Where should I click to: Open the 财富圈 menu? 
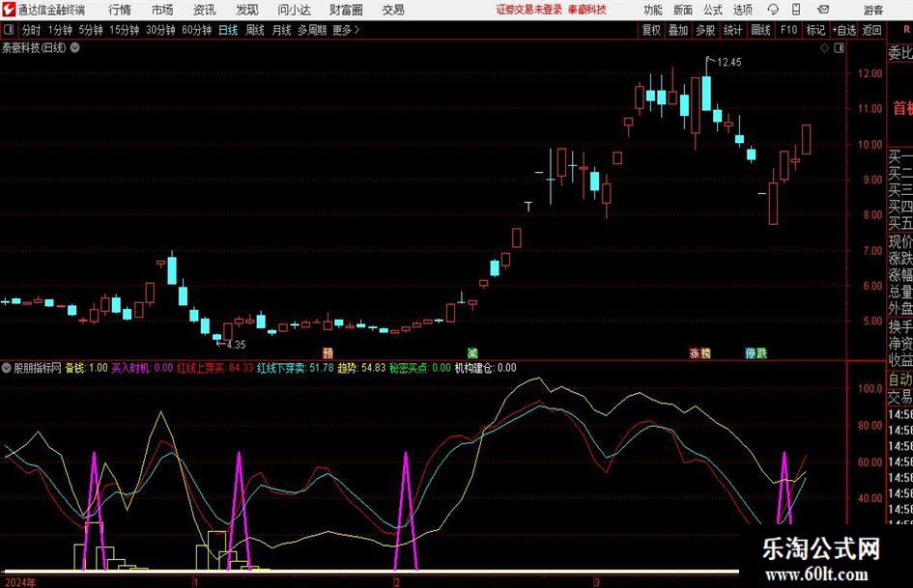pos(346,10)
